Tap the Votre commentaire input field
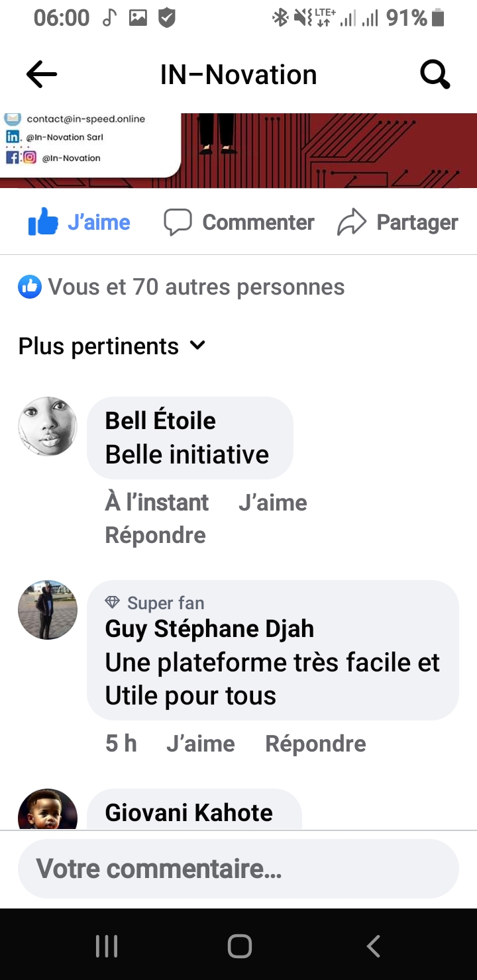Image resolution: width=477 pixels, height=980 pixels. pos(238,869)
